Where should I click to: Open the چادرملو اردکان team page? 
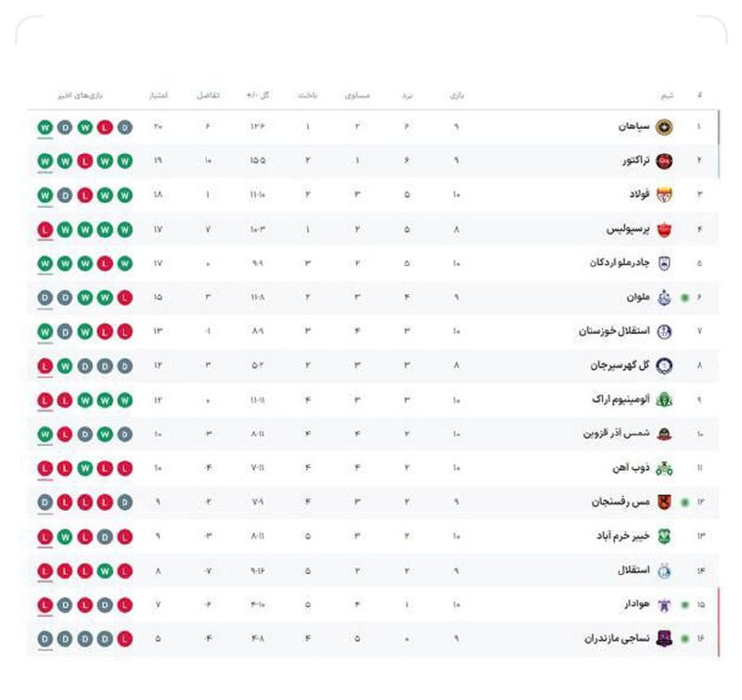pos(620,262)
